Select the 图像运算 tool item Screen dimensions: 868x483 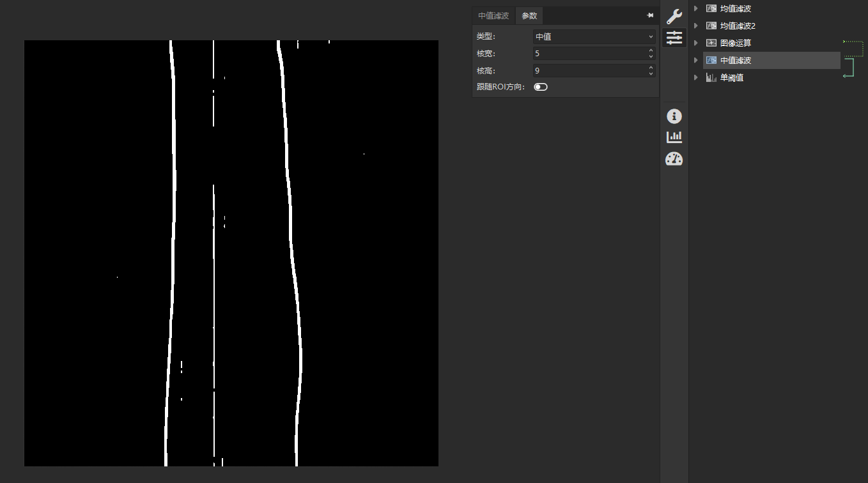pyautogui.click(x=736, y=43)
